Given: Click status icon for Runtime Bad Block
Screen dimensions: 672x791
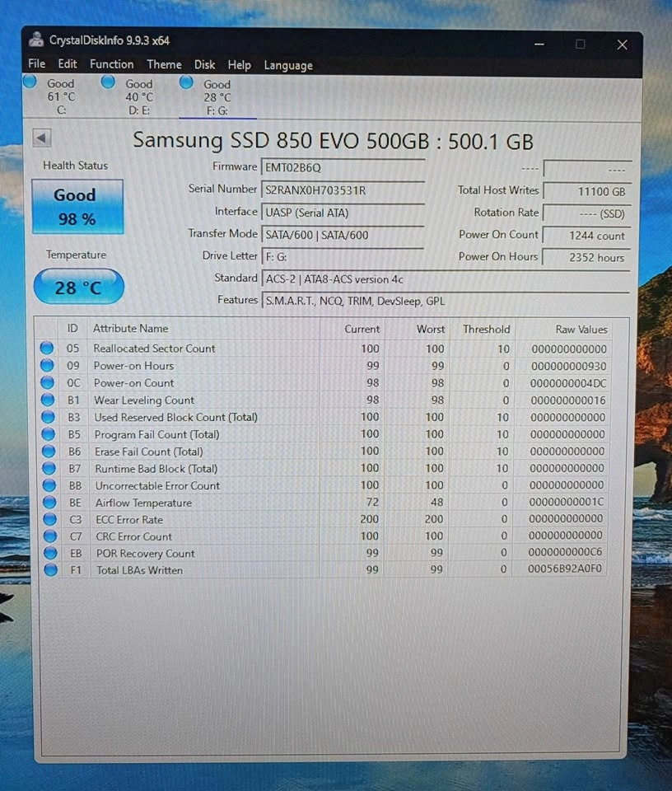Looking at the screenshot, I should coord(49,468).
